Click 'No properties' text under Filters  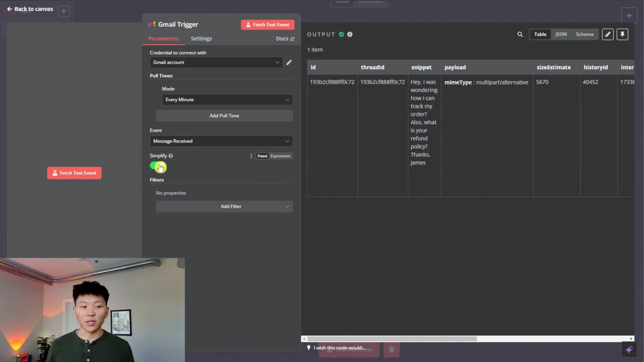pyautogui.click(x=171, y=193)
